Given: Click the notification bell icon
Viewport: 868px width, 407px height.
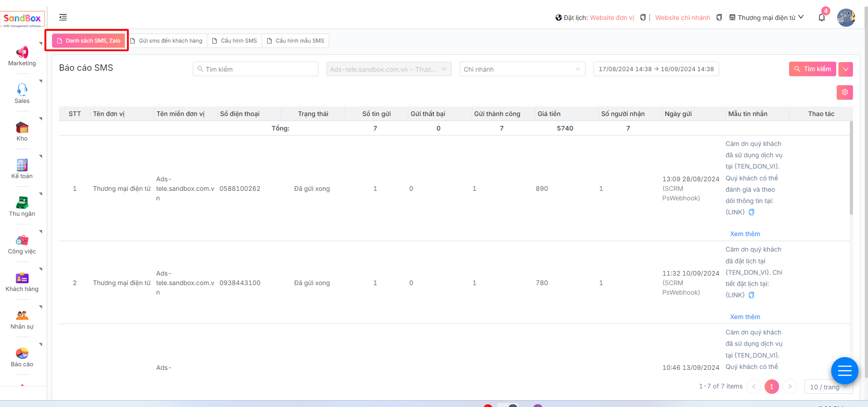Looking at the screenshot, I should point(821,18).
